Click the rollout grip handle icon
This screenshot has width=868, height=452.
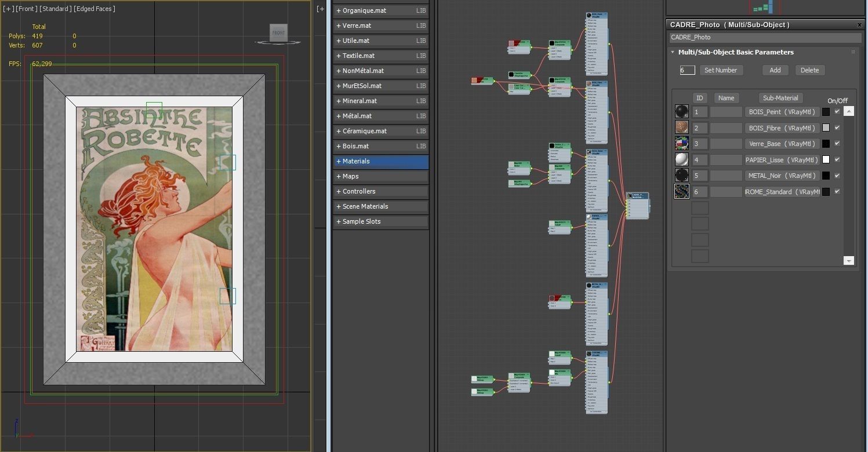pyautogui.click(x=853, y=52)
